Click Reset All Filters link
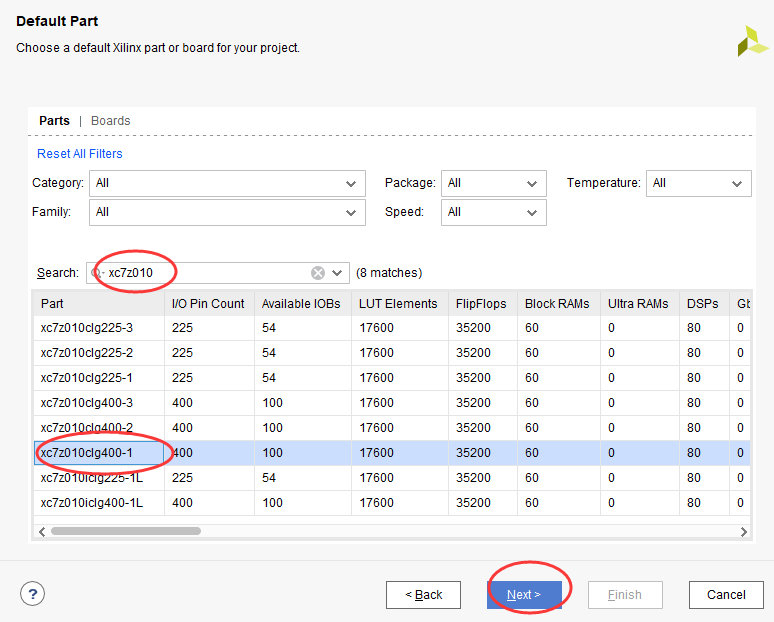Screen dimensions: 774x622 79,154
